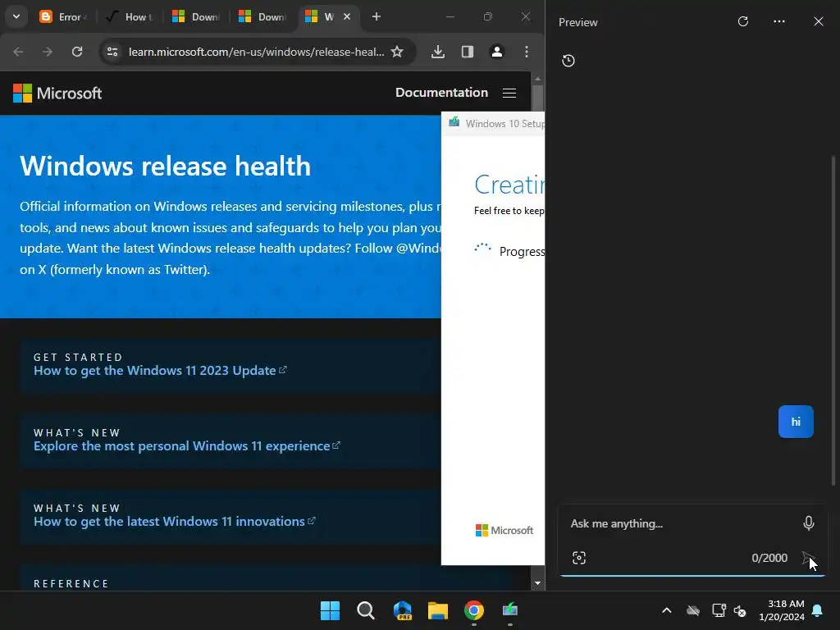Click the Windows 10 Setup title bar
The image size is (840, 630).
tap(493, 123)
